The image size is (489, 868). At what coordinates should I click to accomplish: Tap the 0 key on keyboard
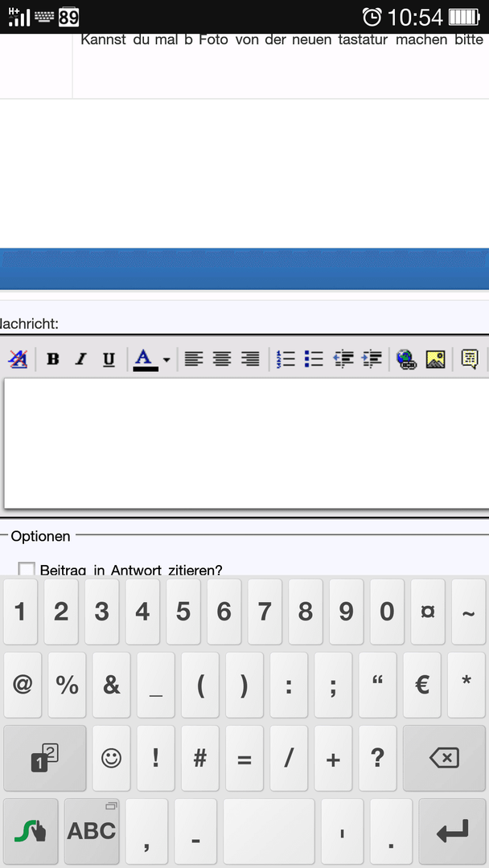(387, 612)
